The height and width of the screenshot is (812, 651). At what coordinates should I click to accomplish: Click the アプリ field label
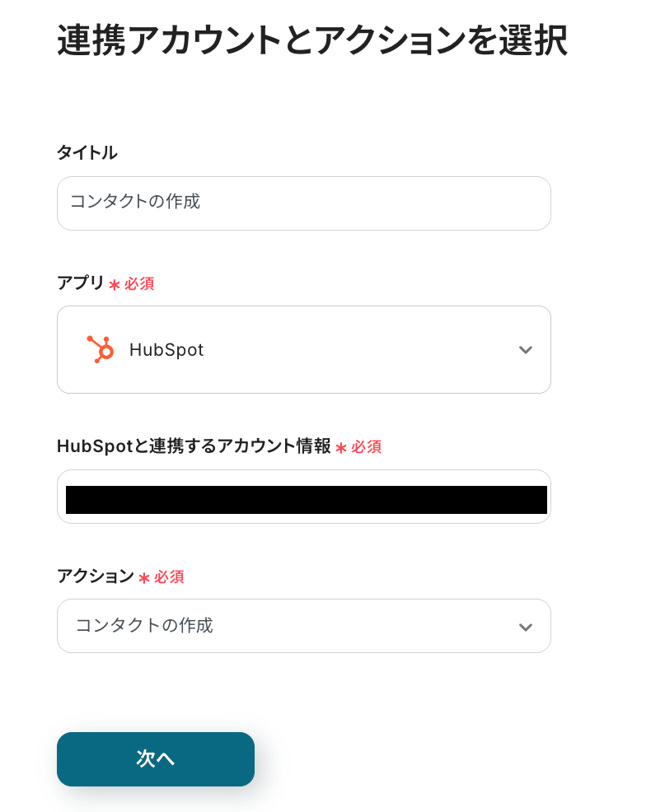pyautogui.click(x=80, y=283)
